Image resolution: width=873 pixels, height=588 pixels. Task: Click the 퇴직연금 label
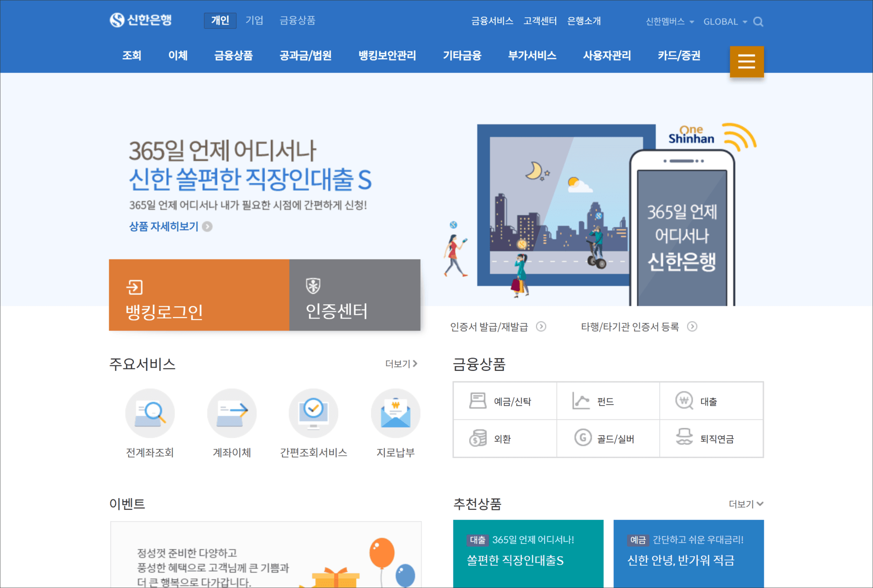[717, 439]
